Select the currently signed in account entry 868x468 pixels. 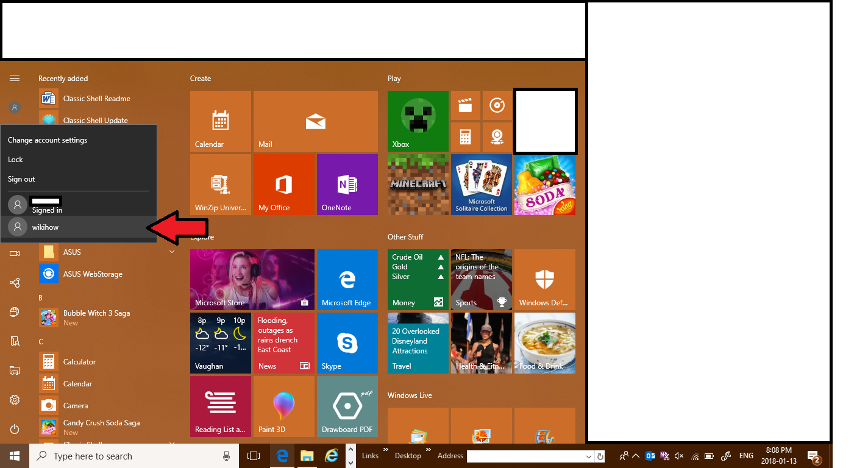click(x=79, y=205)
